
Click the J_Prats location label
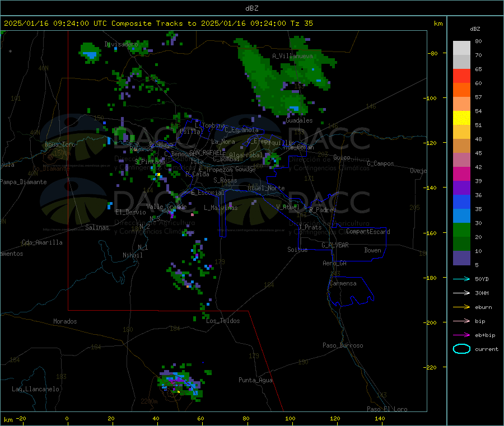pyautogui.click(x=310, y=227)
